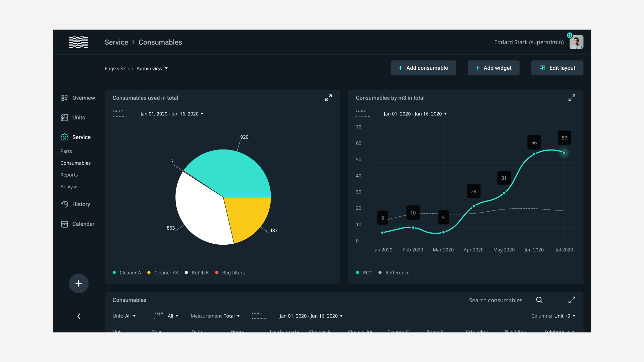Open the date range selector on the pie chart
This screenshot has width=644, height=362.
(172, 114)
